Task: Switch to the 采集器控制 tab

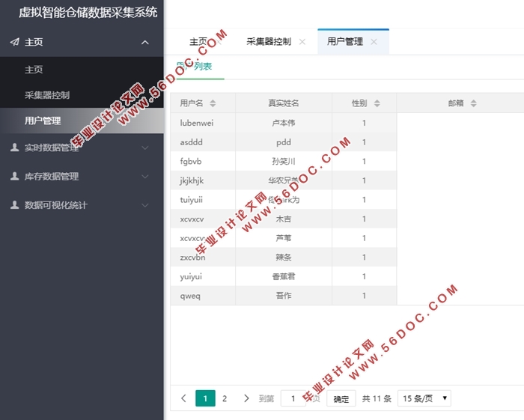Action: 268,42
